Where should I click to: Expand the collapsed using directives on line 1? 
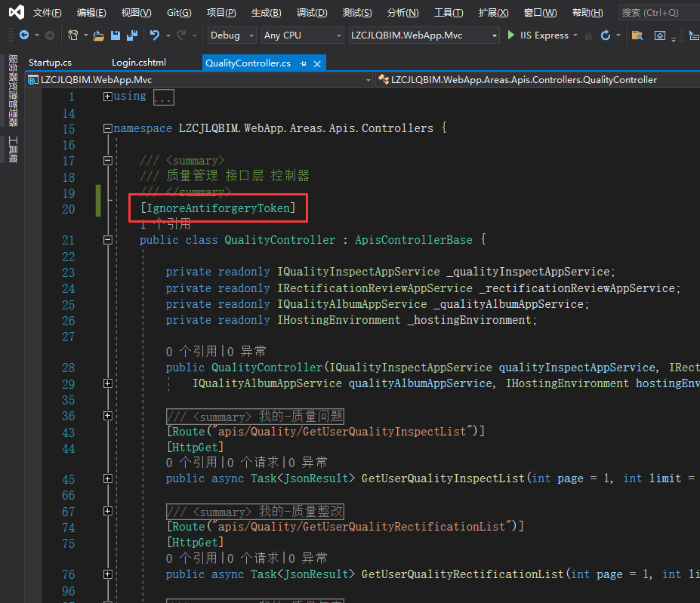point(107,97)
